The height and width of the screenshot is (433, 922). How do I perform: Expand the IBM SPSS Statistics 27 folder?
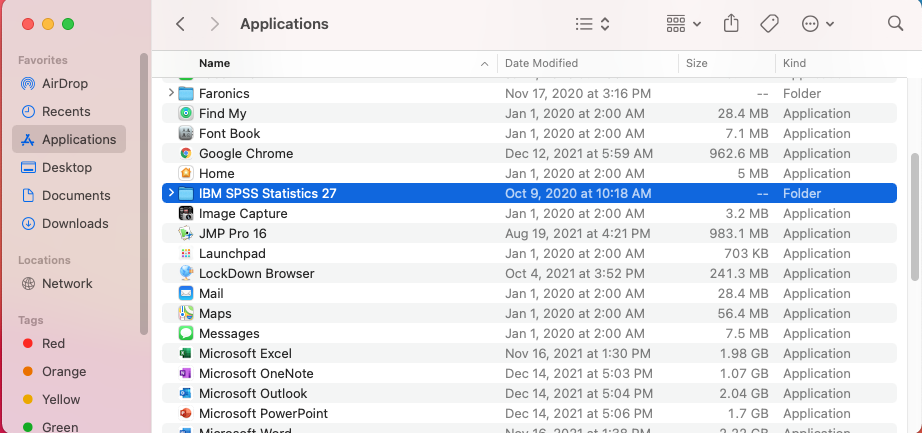[x=171, y=193]
